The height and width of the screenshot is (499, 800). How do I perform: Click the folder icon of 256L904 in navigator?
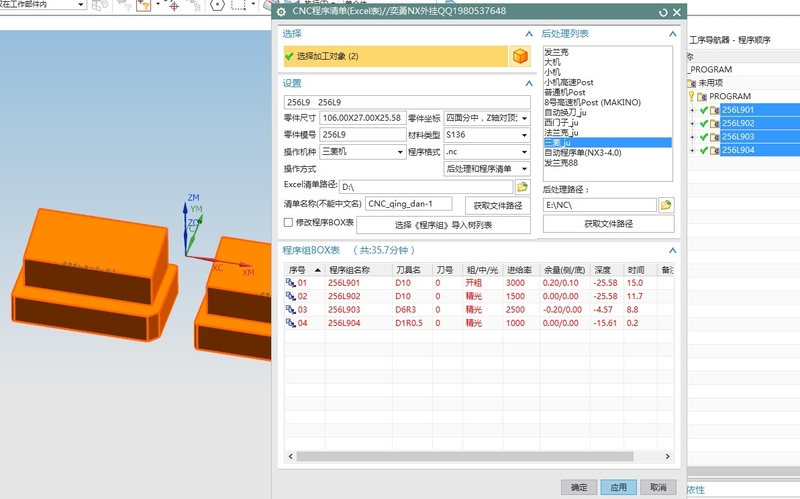pos(715,151)
